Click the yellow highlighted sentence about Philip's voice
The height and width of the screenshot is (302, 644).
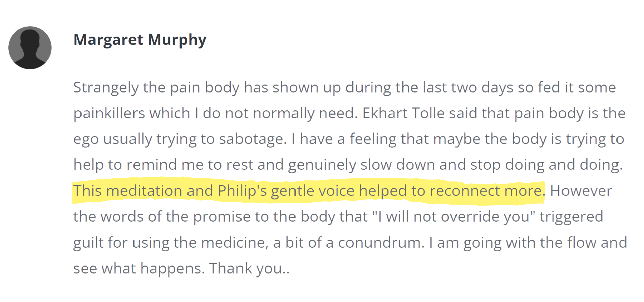(309, 191)
